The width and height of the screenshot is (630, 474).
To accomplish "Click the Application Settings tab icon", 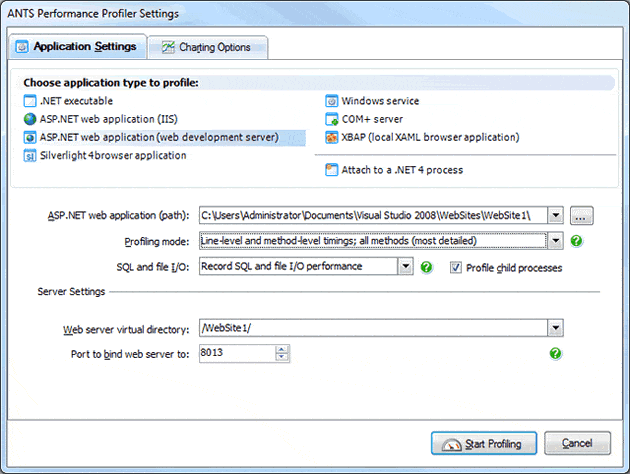I will tap(22, 47).
